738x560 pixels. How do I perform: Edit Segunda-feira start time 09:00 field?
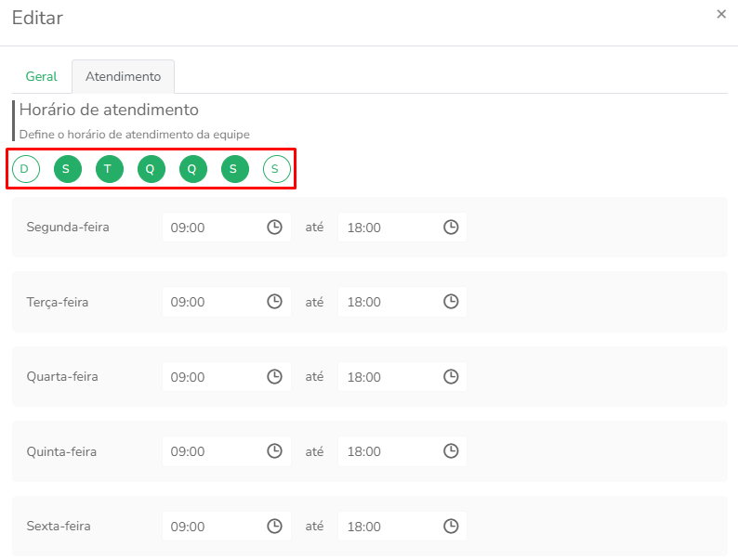(227, 228)
